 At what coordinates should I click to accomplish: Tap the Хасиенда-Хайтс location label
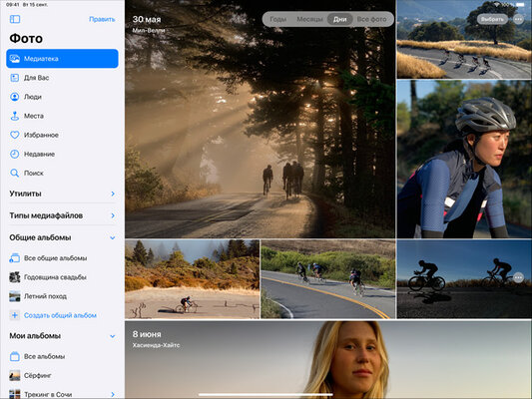tap(156, 345)
